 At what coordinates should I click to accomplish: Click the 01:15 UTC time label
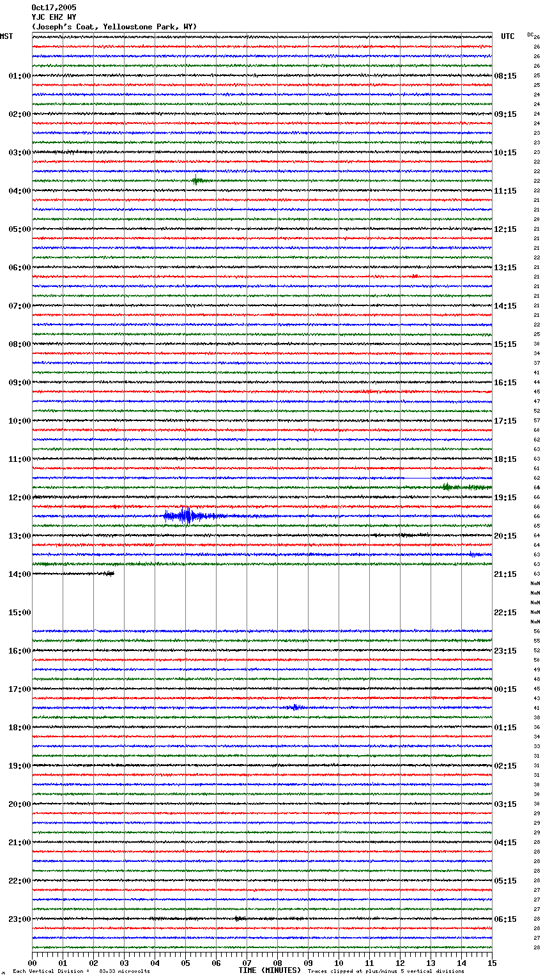click(x=505, y=728)
